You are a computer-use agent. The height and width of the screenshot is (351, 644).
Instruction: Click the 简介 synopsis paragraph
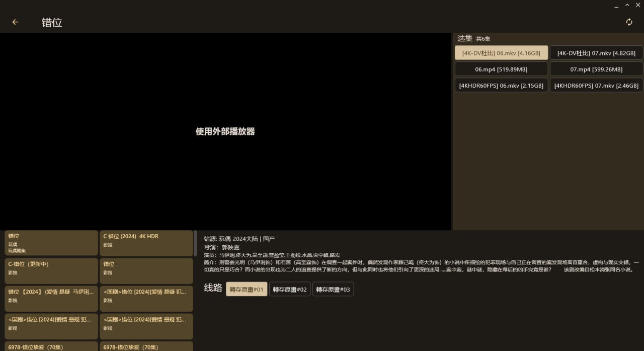click(422, 266)
